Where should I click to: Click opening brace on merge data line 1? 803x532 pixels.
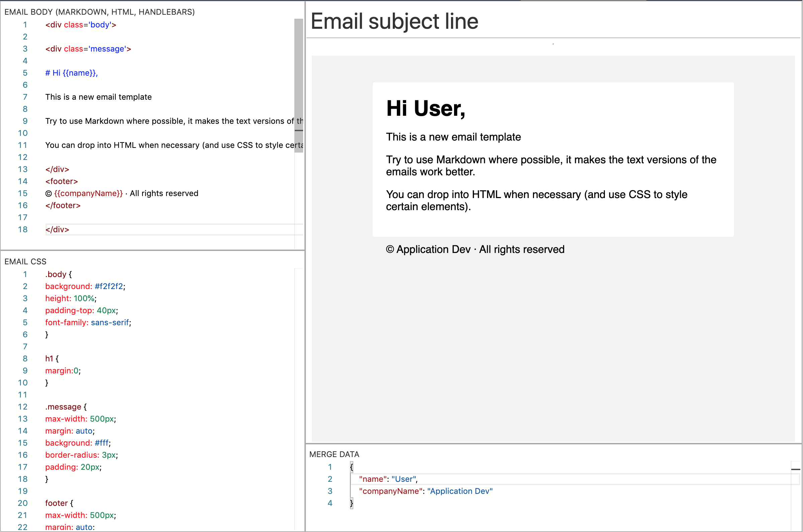[351, 467]
